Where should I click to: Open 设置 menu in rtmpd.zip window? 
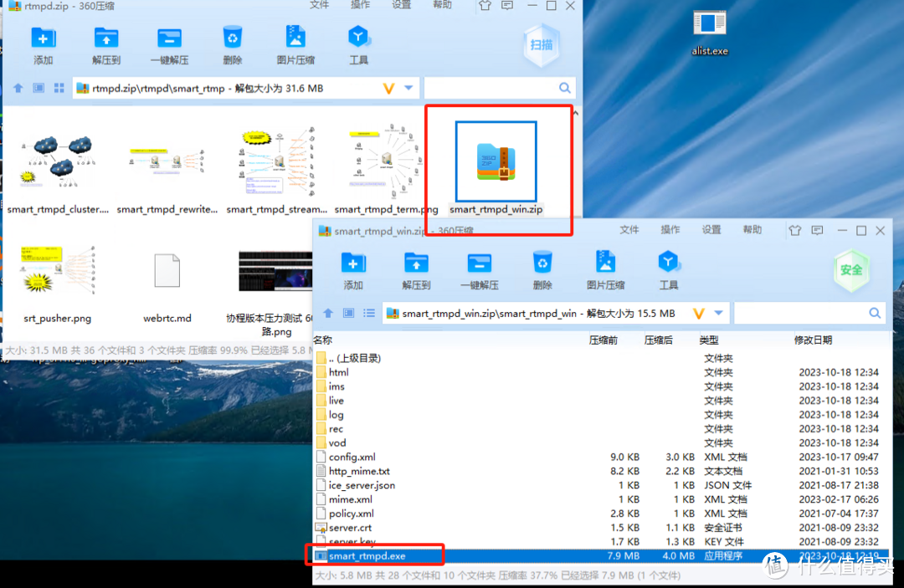click(401, 5)
